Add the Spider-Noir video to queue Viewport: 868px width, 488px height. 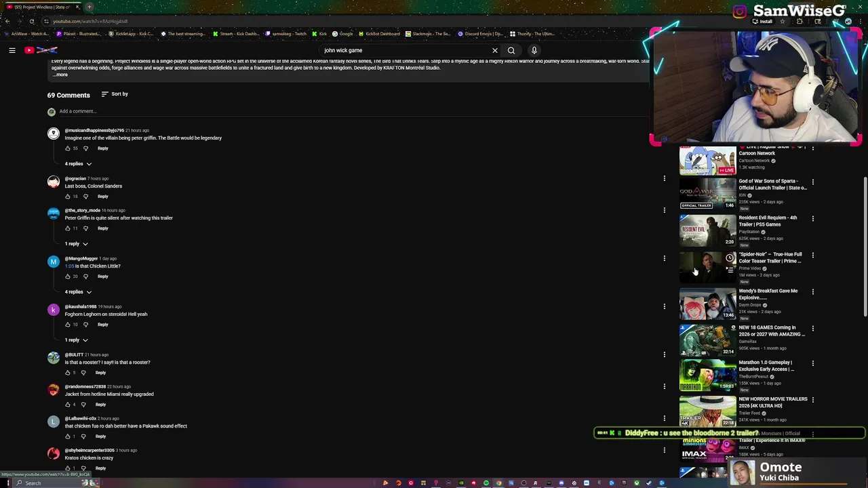(x=730, y=270)
